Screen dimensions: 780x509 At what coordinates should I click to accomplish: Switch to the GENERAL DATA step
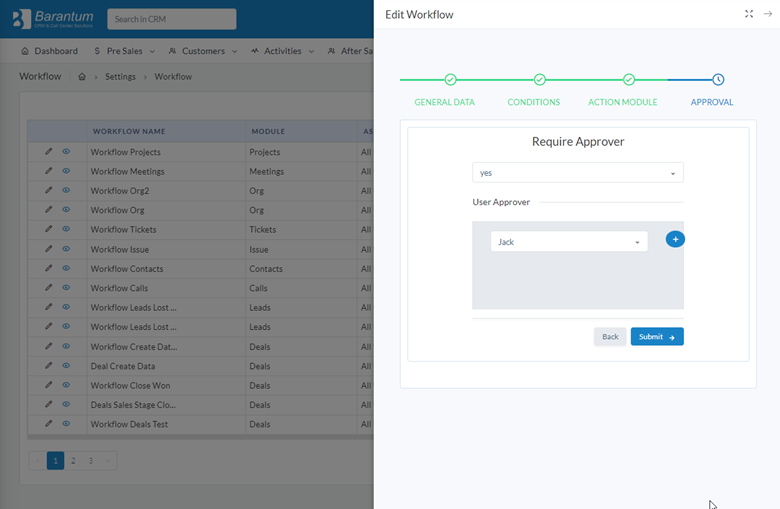click(445, 102)
